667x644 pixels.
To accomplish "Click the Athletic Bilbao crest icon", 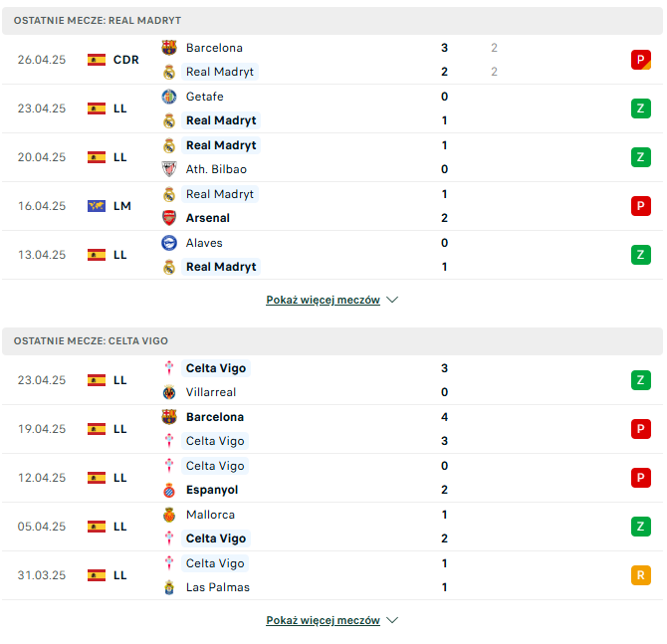I will 169,169.
